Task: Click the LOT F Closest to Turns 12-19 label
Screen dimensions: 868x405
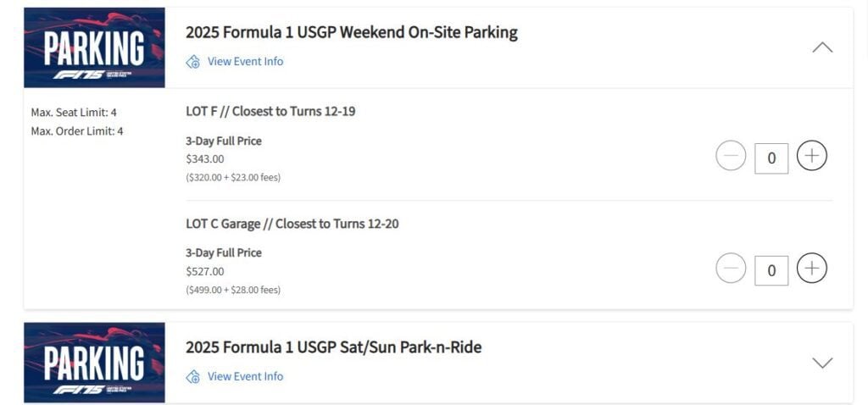Action: click(270, 111)
